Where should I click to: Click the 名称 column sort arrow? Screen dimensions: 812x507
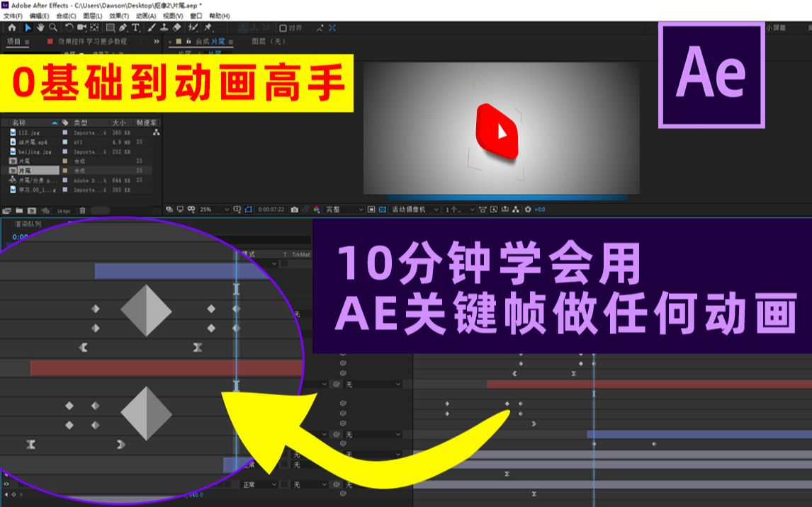pos(55,123)
